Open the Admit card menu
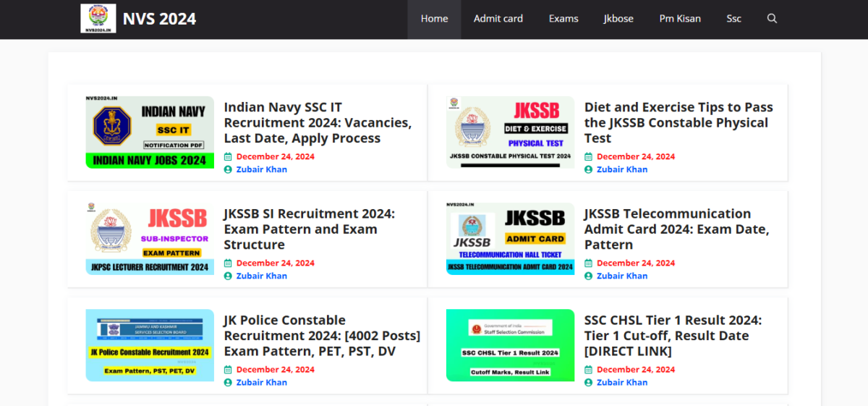 [x=498, y=19]
